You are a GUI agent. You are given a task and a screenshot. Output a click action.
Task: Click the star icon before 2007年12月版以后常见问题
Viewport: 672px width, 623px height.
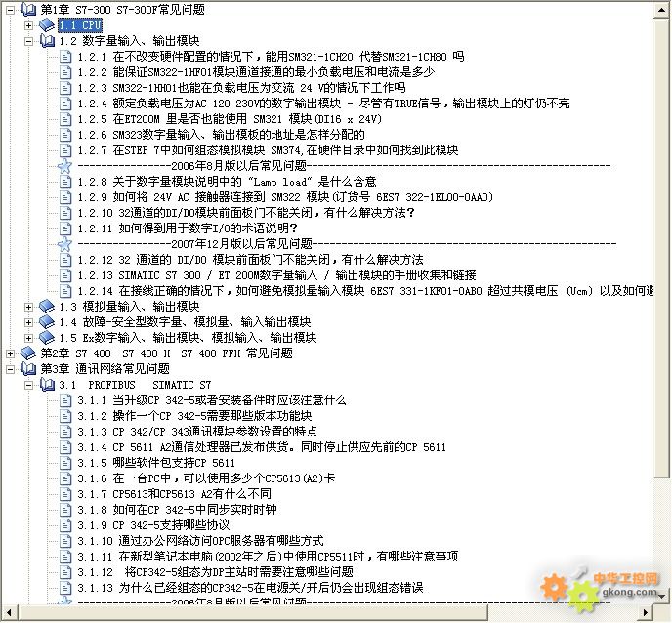pos(64,244)
